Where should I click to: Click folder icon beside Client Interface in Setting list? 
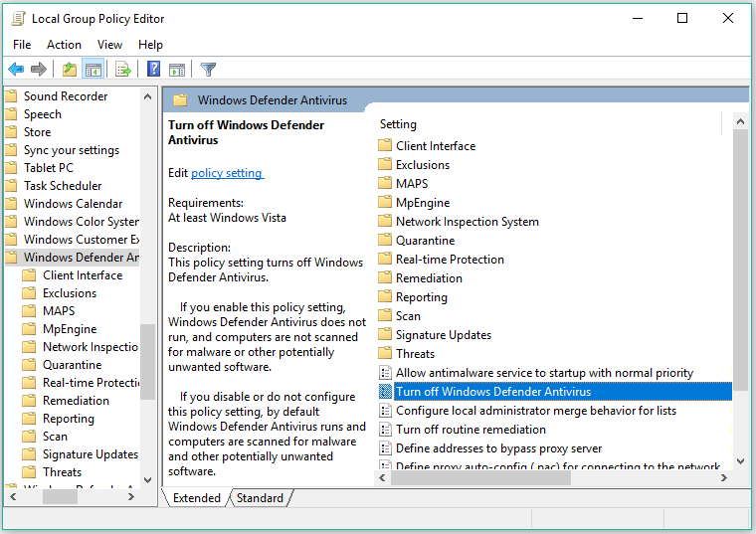point(385,145)
